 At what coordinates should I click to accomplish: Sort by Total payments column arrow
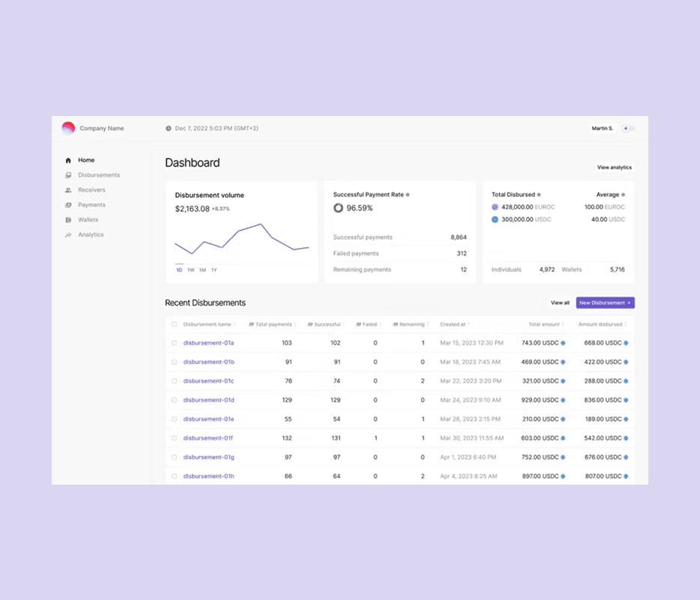click(295, 324)
